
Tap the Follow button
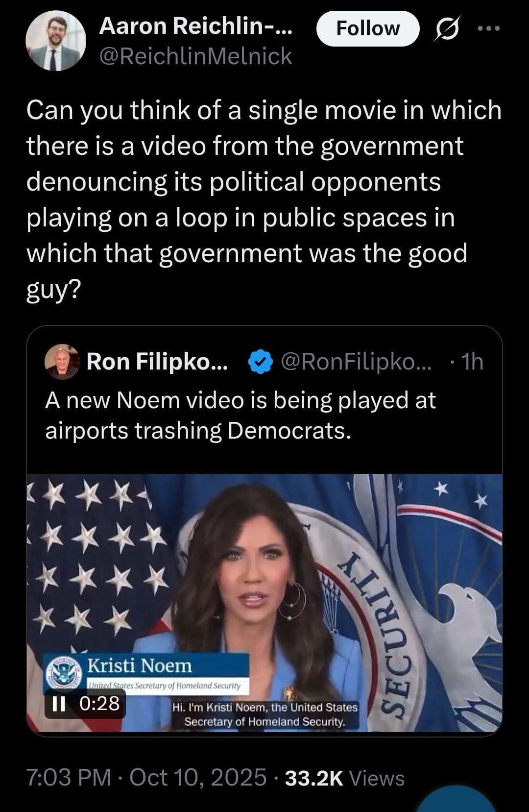pos(368,28)
